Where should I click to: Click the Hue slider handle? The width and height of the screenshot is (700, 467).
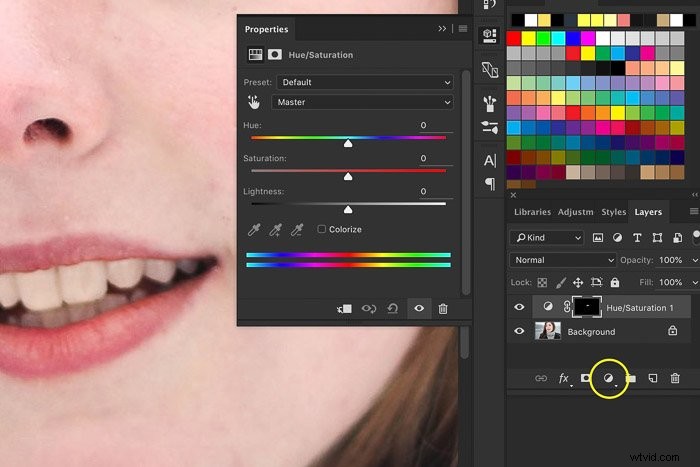point(348,143)
